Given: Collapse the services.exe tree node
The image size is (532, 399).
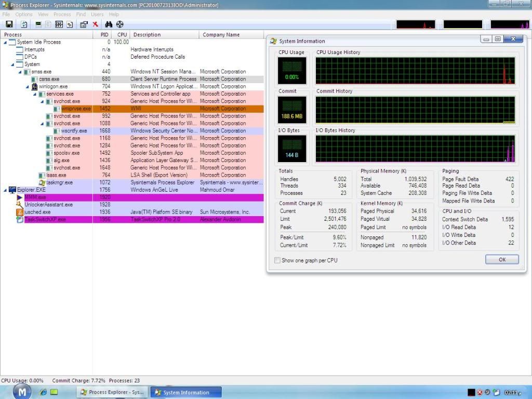Looking at the screenshot, I should tap(35, 95).
